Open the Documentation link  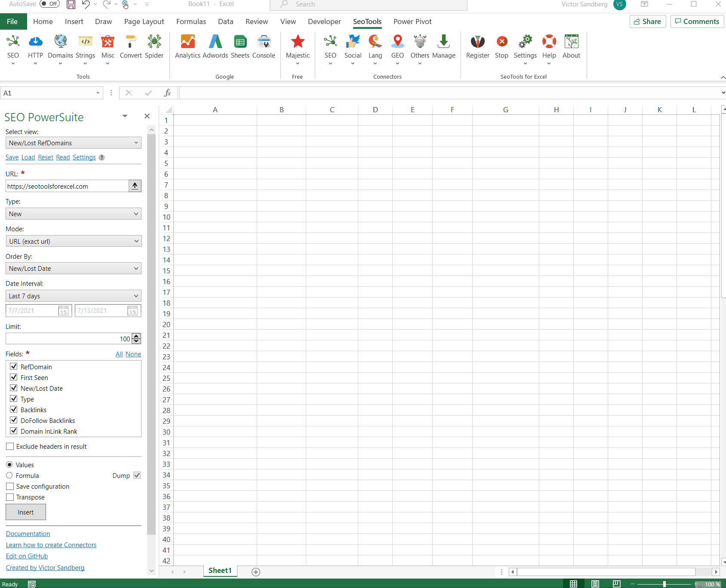click(x=28, y=533)
